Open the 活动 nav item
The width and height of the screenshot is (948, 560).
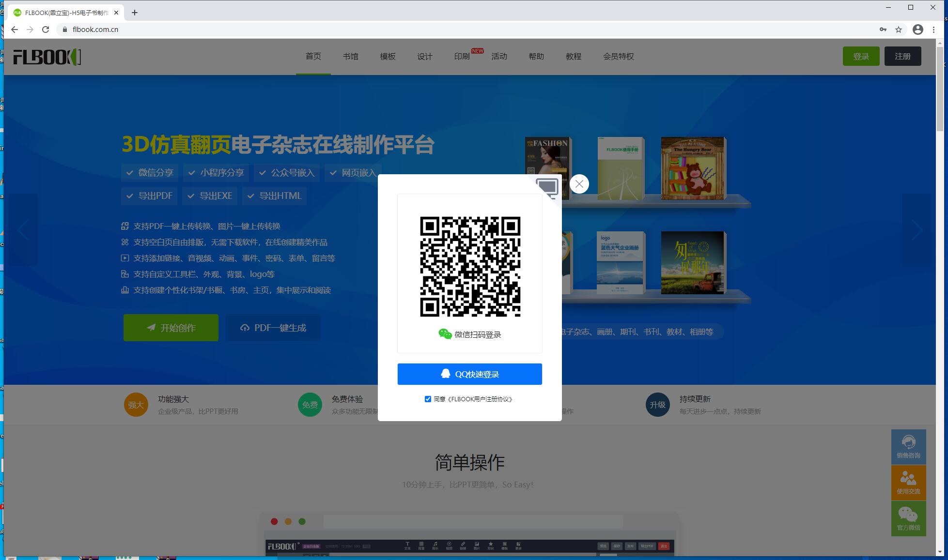(499, 57)
